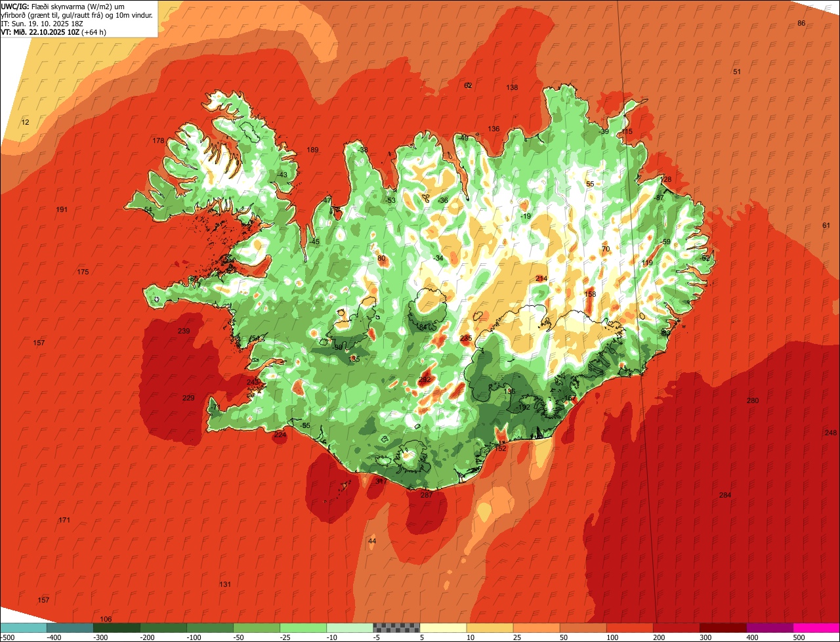Click the flux value 70 in the highlands
This screenshot has height=642, width=840.
pos(606,249)
